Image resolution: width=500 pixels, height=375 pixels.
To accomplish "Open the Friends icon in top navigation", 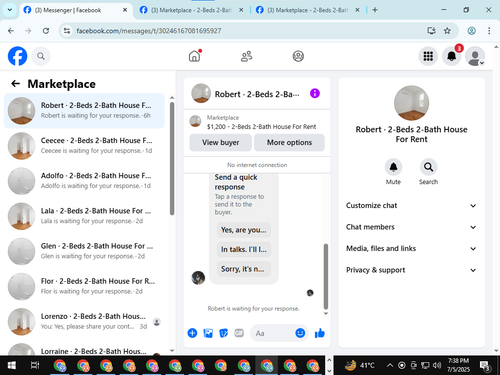I will pyautogui.click(x=246, y=56).
